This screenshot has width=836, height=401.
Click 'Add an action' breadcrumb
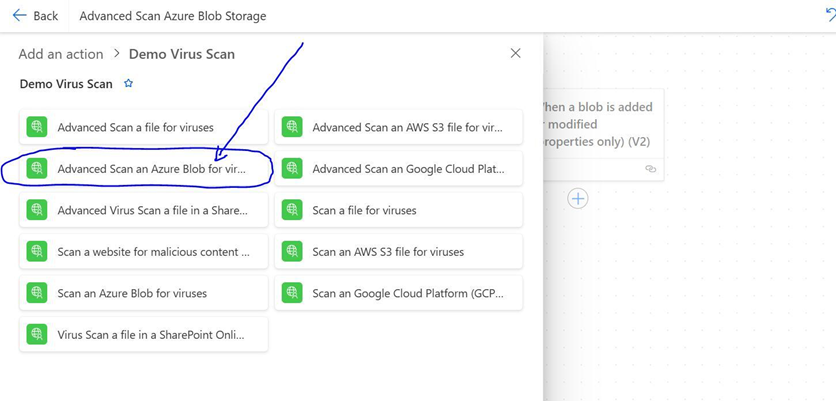pyautogui.click(x=61, y=54)
